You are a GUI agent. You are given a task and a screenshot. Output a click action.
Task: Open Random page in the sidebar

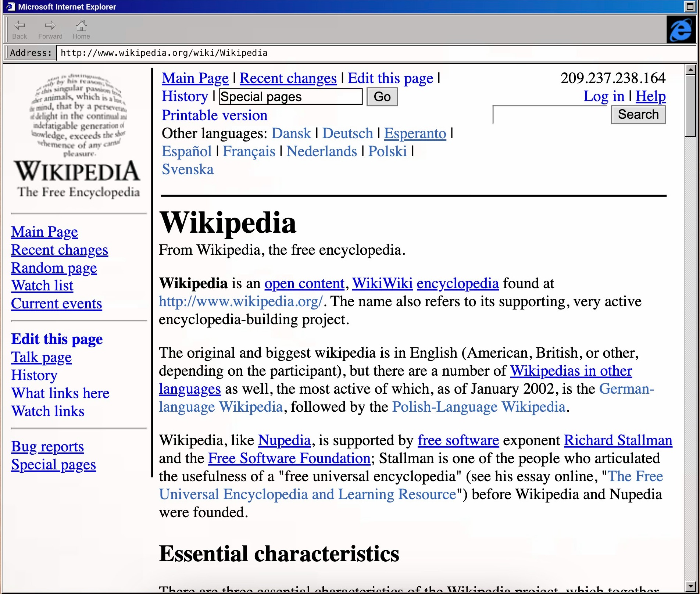(x=54, y=268)
